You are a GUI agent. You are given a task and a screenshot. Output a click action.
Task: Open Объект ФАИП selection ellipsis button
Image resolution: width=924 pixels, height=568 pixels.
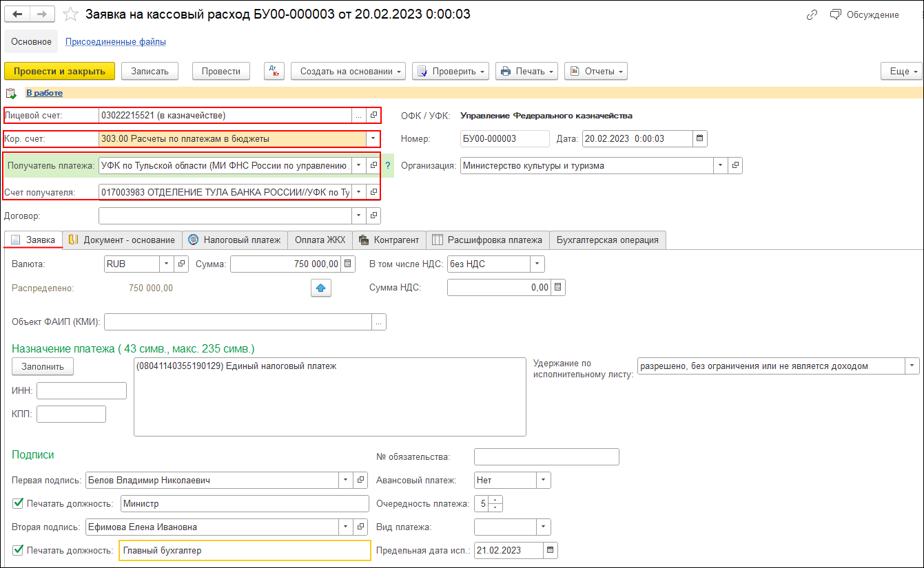(x=379, y=322)
